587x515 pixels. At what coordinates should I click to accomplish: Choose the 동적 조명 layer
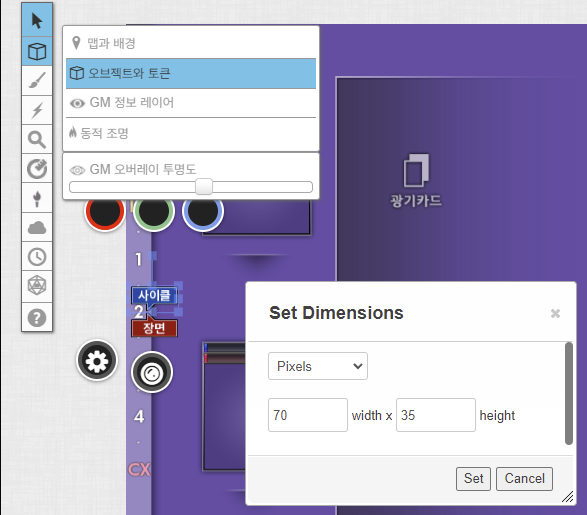coord(191,133)
